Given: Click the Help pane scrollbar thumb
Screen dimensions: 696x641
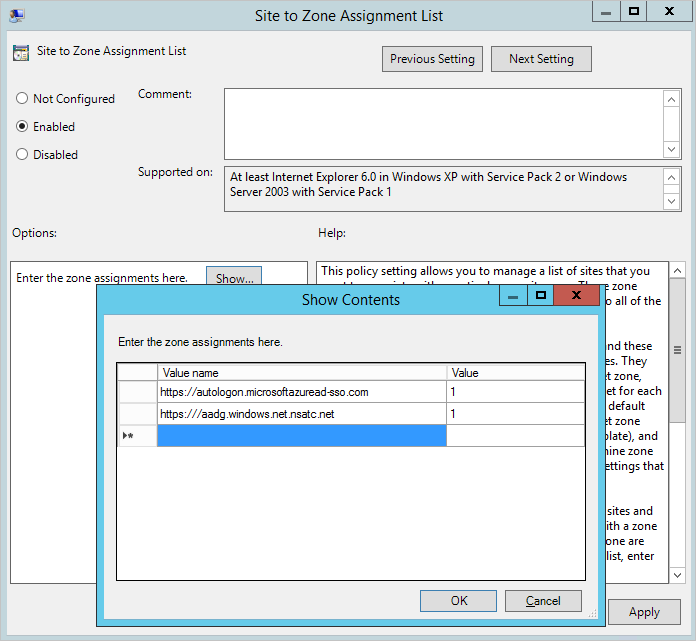Looking at the screenshot, I should pyautogui.click(x=677, y=350).
